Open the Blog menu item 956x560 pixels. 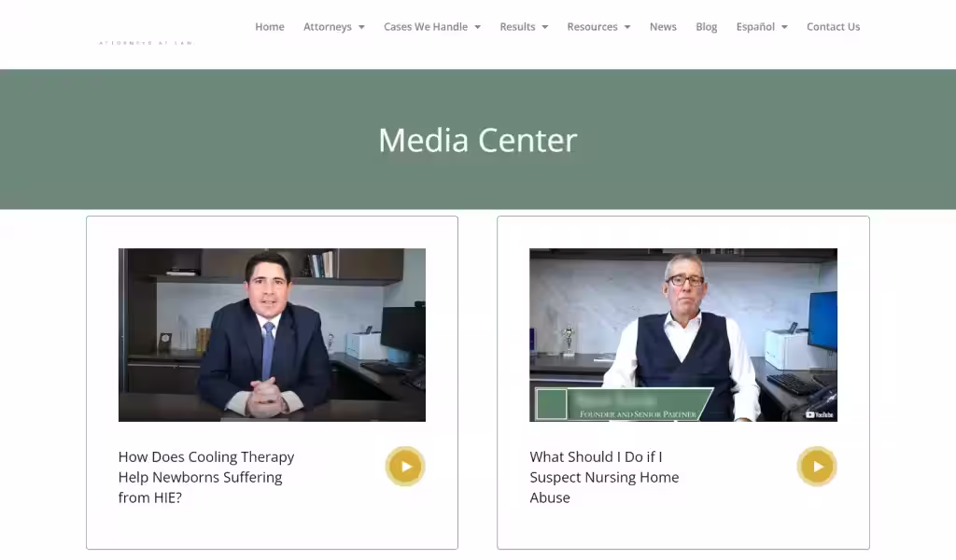pyautogui.click(x=706, y=27)
